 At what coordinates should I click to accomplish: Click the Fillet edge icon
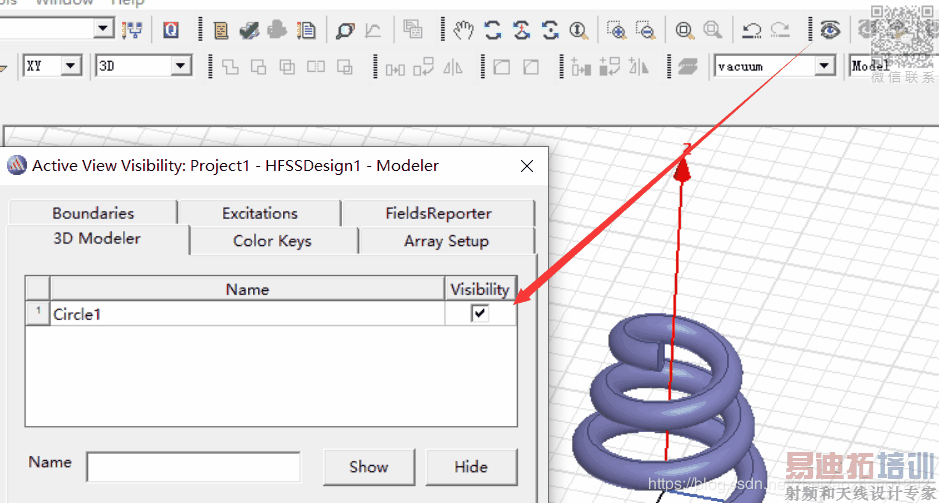tap(501, 66)
